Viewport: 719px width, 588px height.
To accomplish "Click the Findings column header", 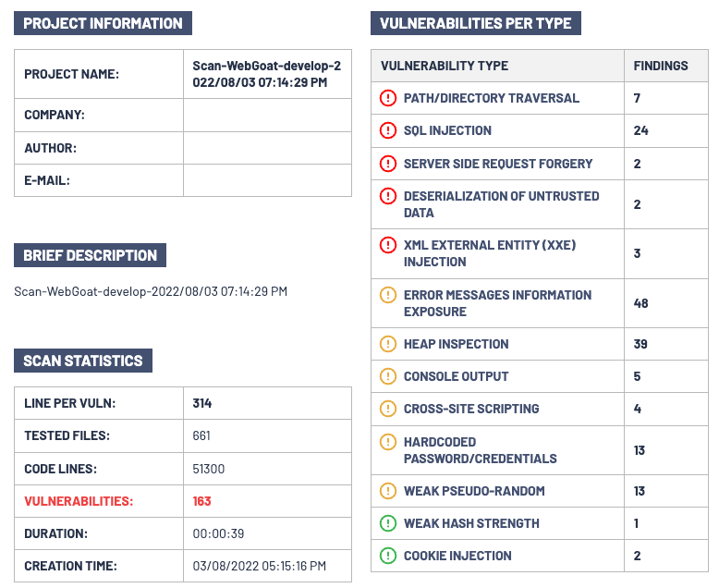I will [661, 66].
